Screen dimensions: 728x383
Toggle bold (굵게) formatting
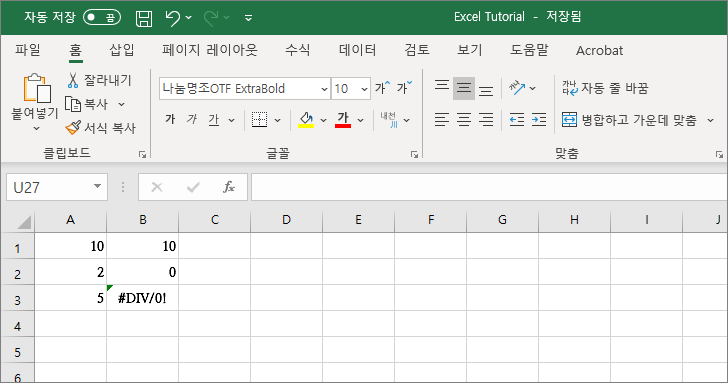[170, 120]
